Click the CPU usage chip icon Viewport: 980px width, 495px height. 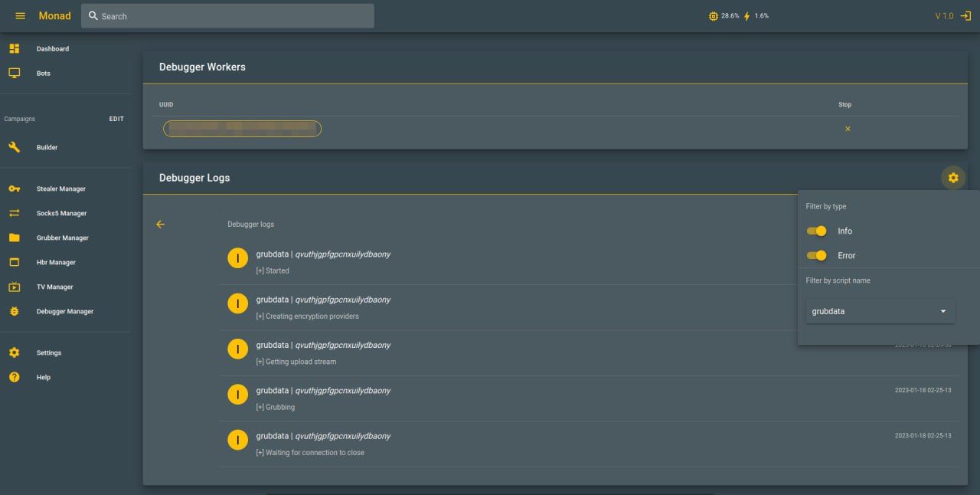(714, 16)
